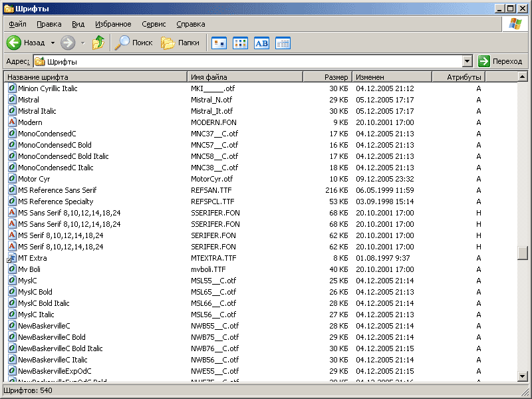Click the Шрифтов: 540 status bar text
The width and height of the screenshot is (532, 399).
28,390
